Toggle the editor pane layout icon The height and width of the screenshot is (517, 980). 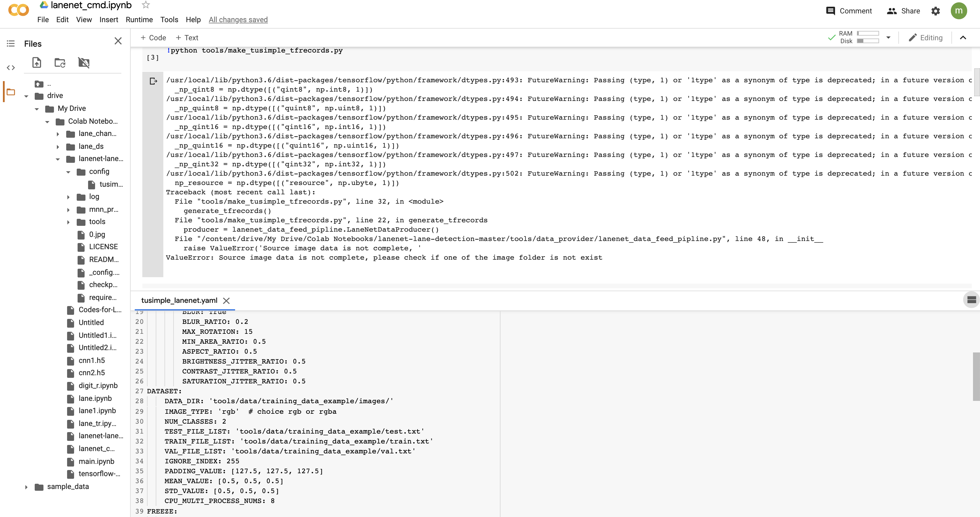[x=971, y=300]
